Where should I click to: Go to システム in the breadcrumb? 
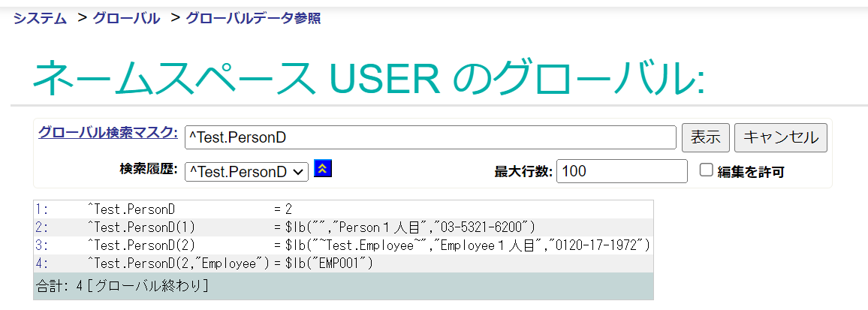click(x=40, y=18)
